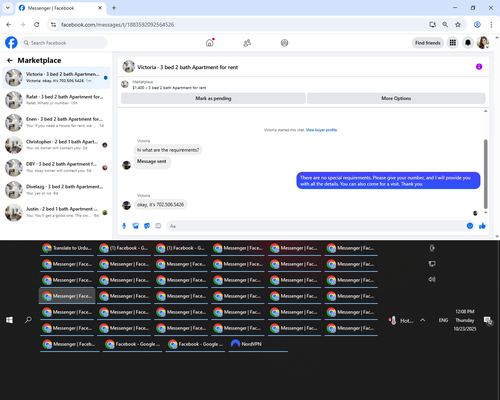
Task: Open the account profile picture menu
Action: point(483,43)
